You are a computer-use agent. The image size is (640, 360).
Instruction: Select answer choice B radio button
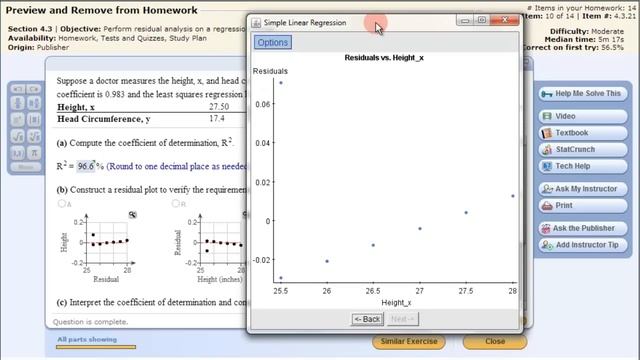176,203
